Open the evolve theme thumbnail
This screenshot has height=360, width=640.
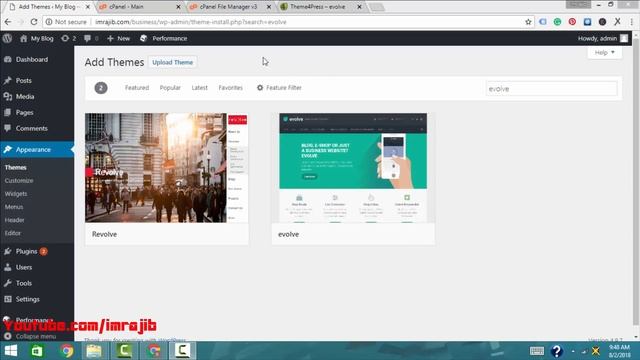point(353,168)
